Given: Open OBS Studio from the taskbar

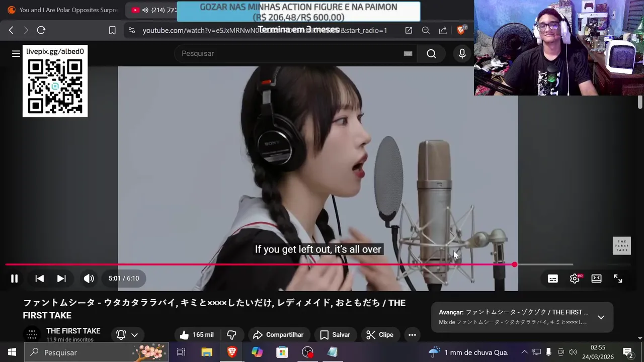Looking at the screenshot, I should point(307,352).
